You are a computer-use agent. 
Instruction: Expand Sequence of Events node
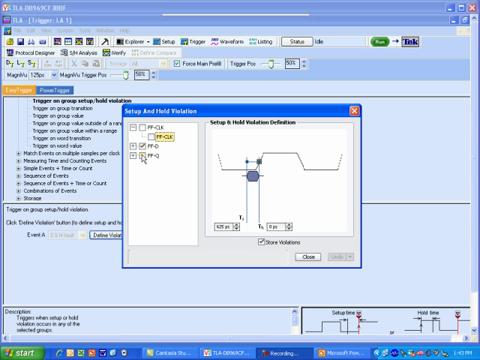(x=19, y=176)
